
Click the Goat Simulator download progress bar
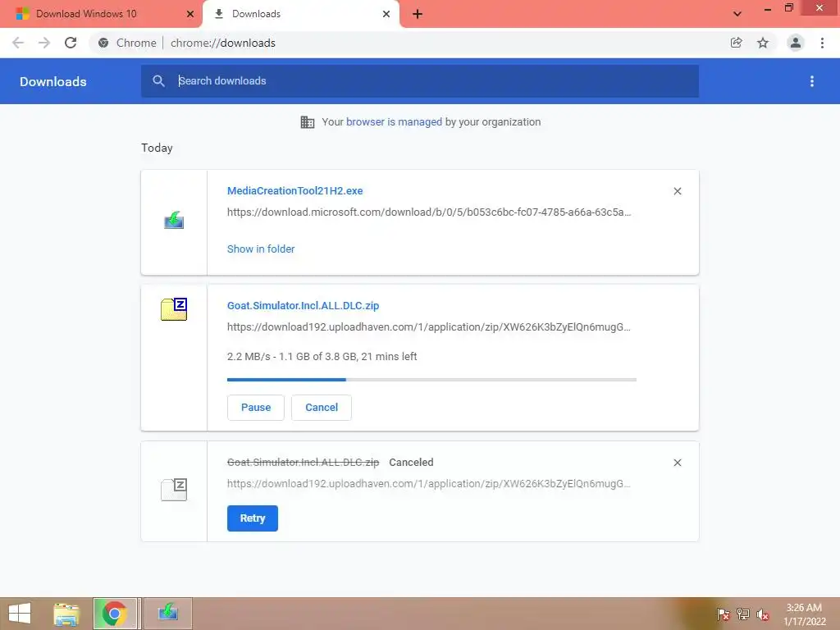[x=431, y=380]
